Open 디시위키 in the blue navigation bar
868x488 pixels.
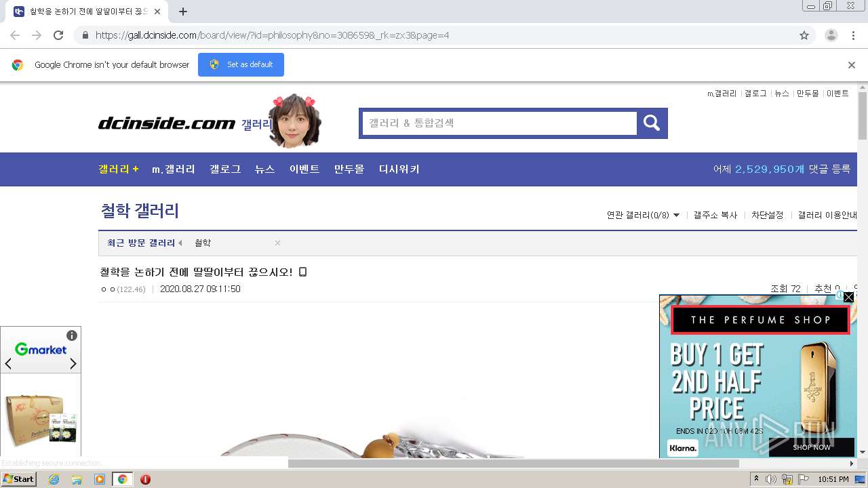pos(399,169)
